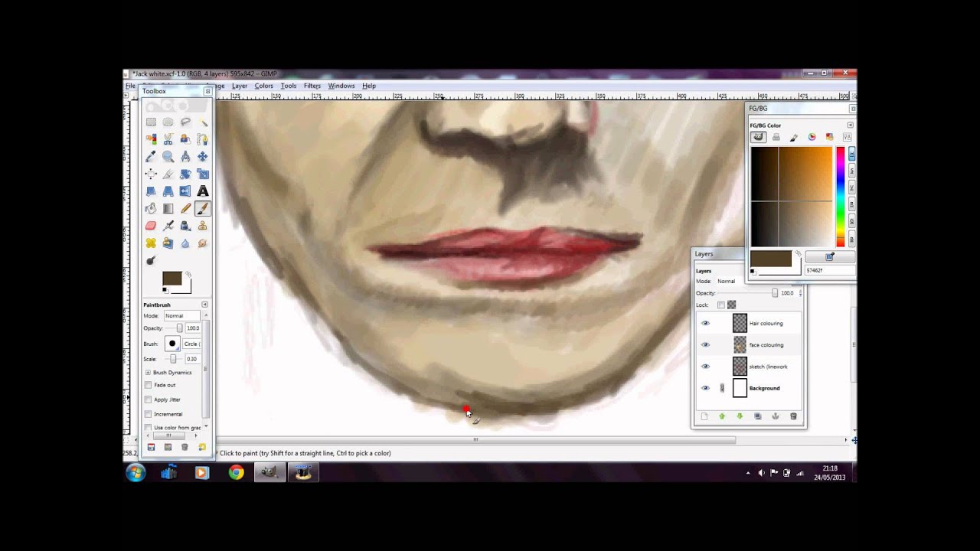Select the Fuzzy Select magic wand tool

(203, 122)
